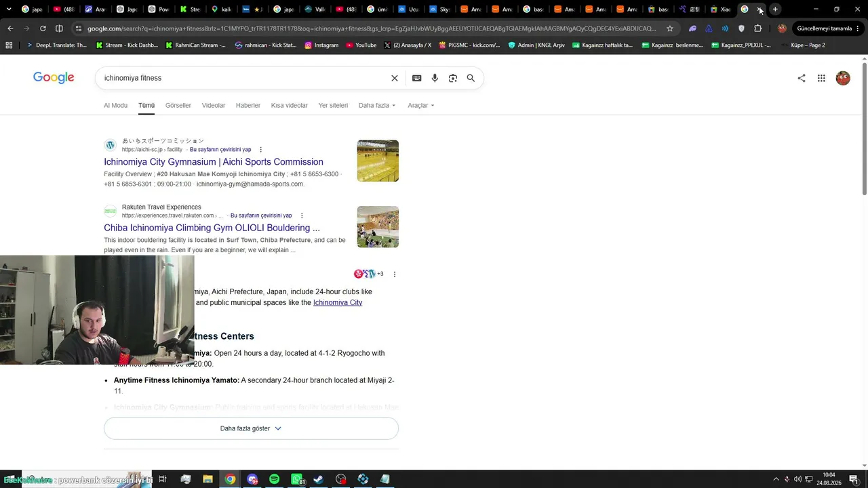868x488 pixels.
Task: Open the on-screen keyboard input tool
Action: tap(417, 78)
